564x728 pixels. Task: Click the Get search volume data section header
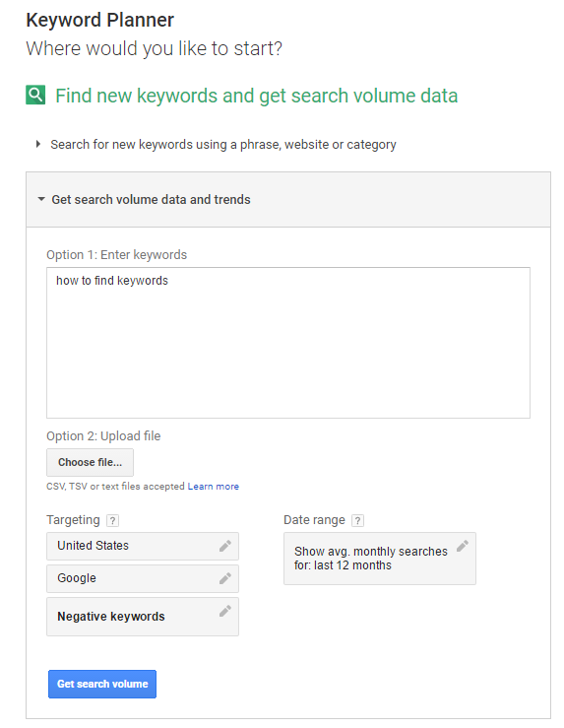pyautogui.click(x=288, y=200)
